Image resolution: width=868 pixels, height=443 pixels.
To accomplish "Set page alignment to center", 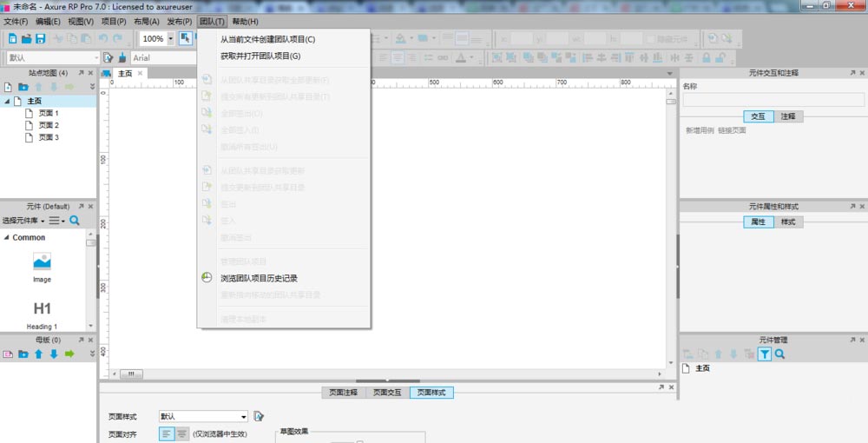I will [x=181, y=433].
